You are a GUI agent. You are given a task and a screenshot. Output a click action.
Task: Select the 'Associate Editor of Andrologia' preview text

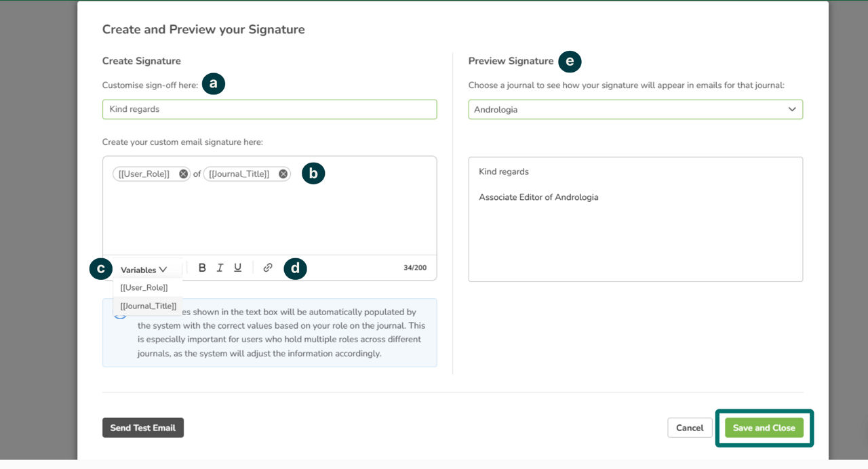point(538,197)
